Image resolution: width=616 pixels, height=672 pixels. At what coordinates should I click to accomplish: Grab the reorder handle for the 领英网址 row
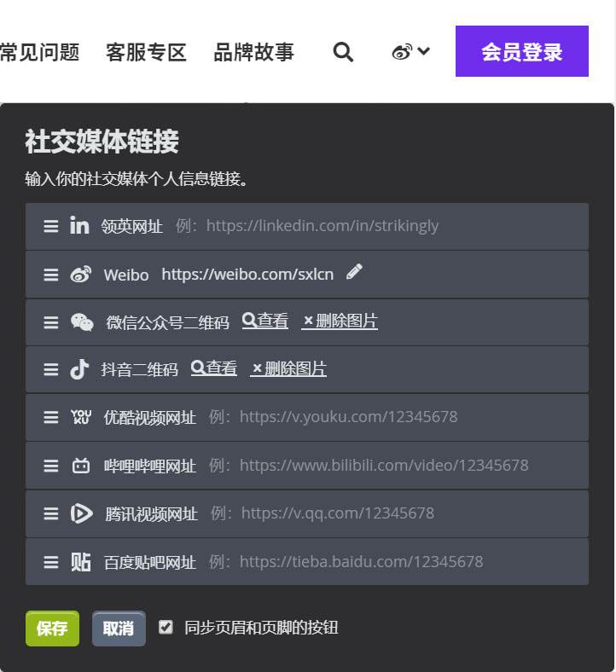51,226
